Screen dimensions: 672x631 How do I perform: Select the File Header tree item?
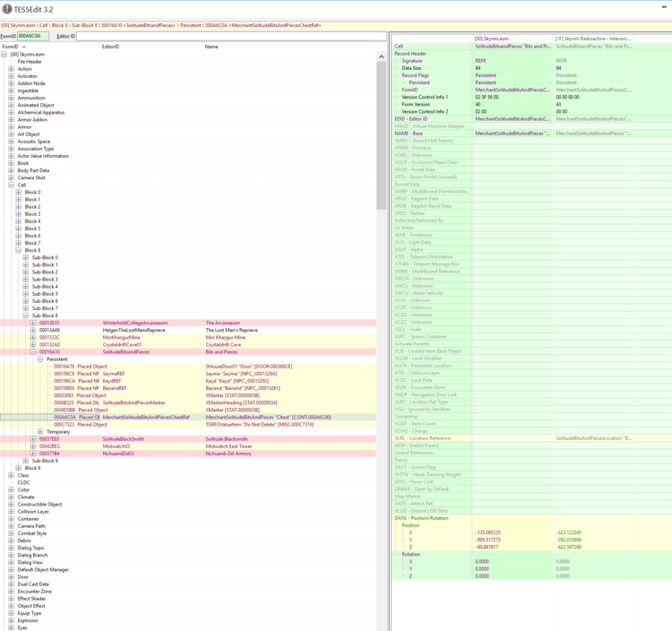pos(30,61)
